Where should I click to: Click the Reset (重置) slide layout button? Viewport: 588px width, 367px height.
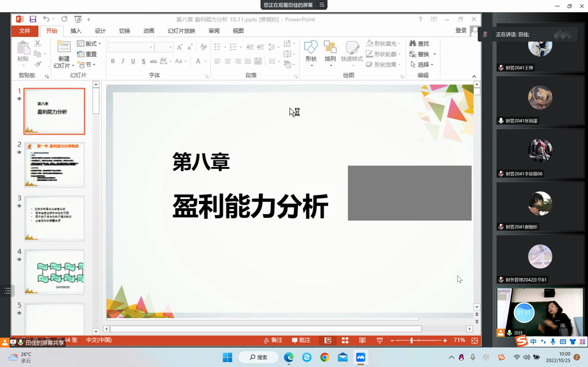click(86, 54)
